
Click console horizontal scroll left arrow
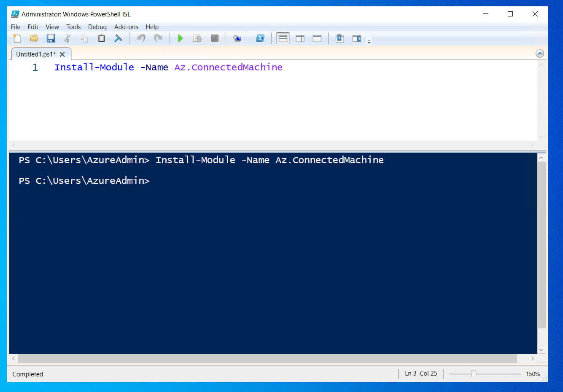coord(14,358)
